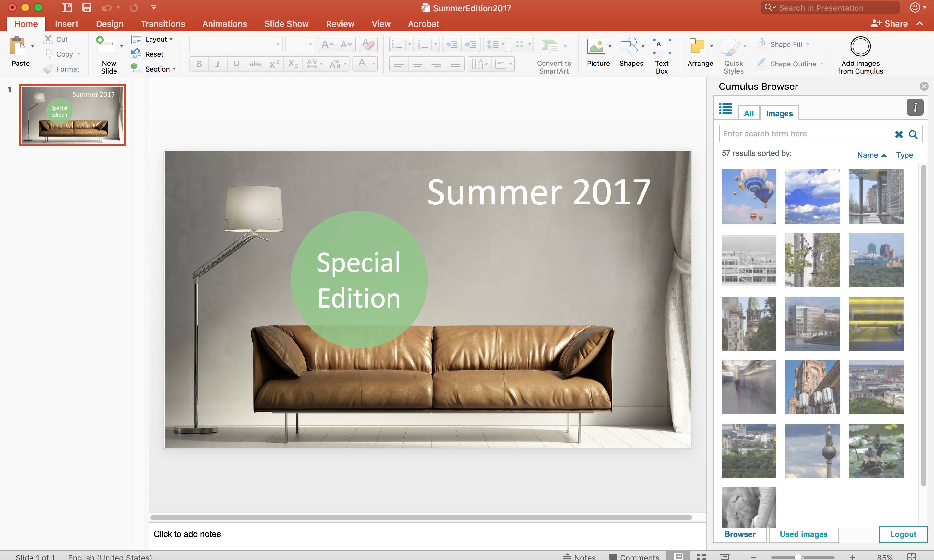Image resolution: width=934 pixels, height=560 pixels.
Task: Click the search magnifier in Cumulus Browser
Action: 913,134
